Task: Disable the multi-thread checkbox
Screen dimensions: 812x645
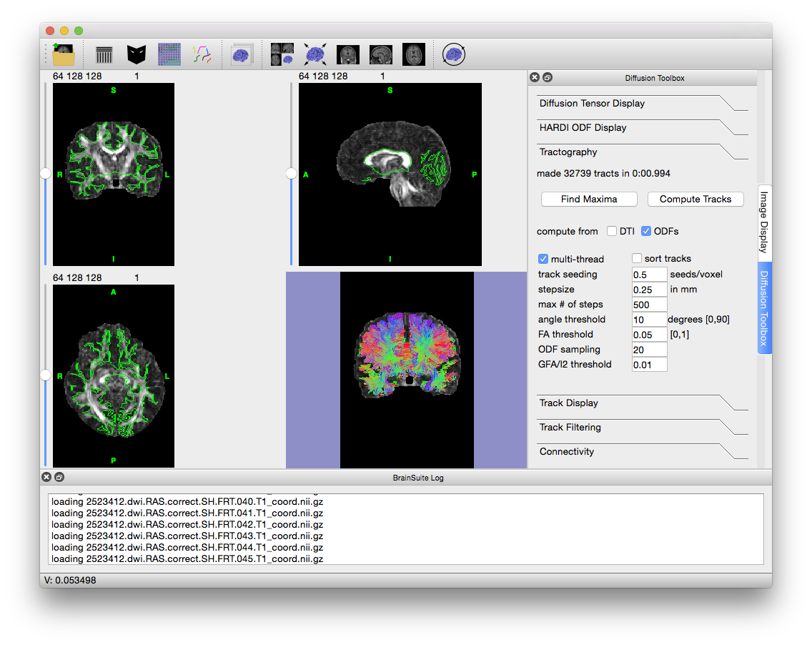Action: (543, 259)
